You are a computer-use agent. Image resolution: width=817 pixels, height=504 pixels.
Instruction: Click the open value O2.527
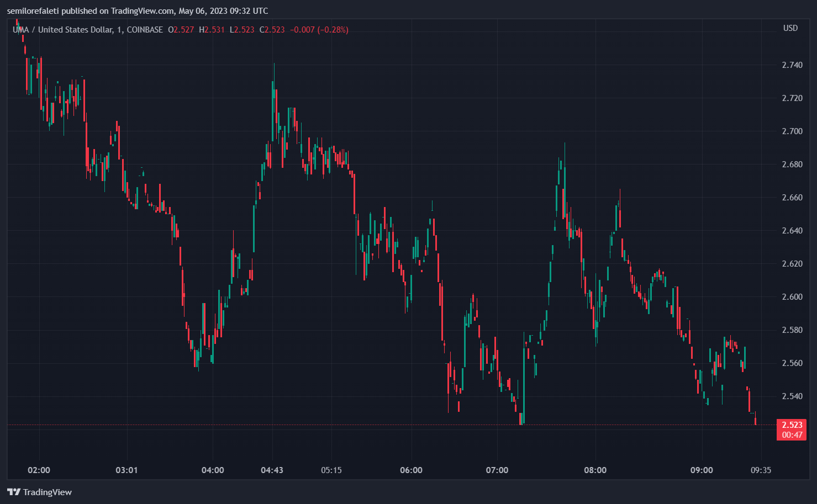(181, 30)
